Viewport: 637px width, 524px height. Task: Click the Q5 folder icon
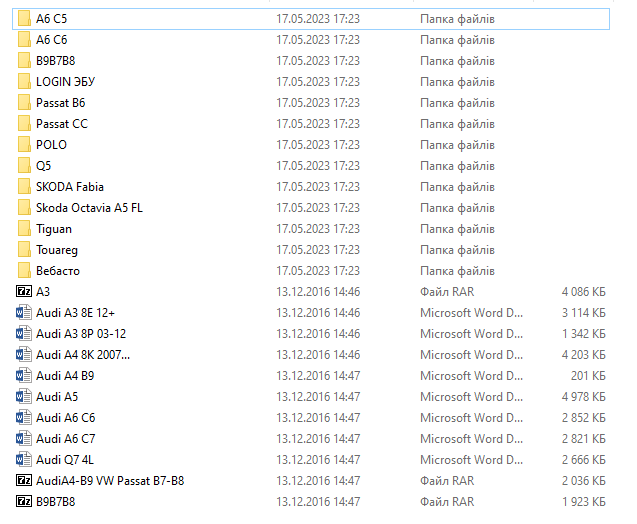coord(24,166)
